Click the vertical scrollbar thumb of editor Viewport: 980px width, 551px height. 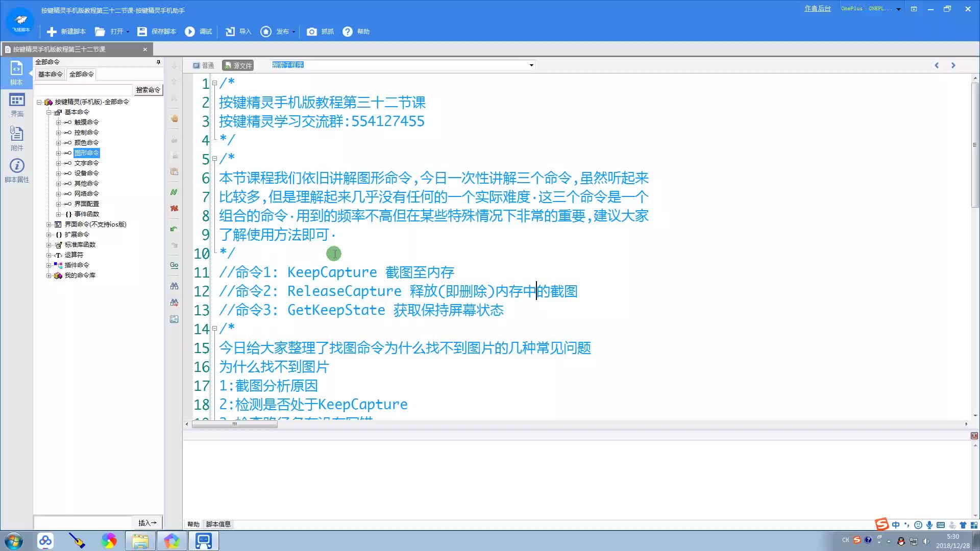[974, 145]
